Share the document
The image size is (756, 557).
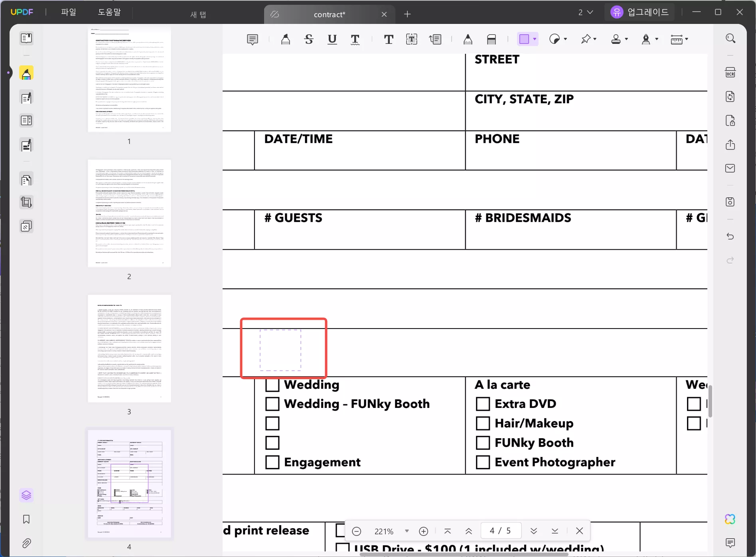point(730,144)
